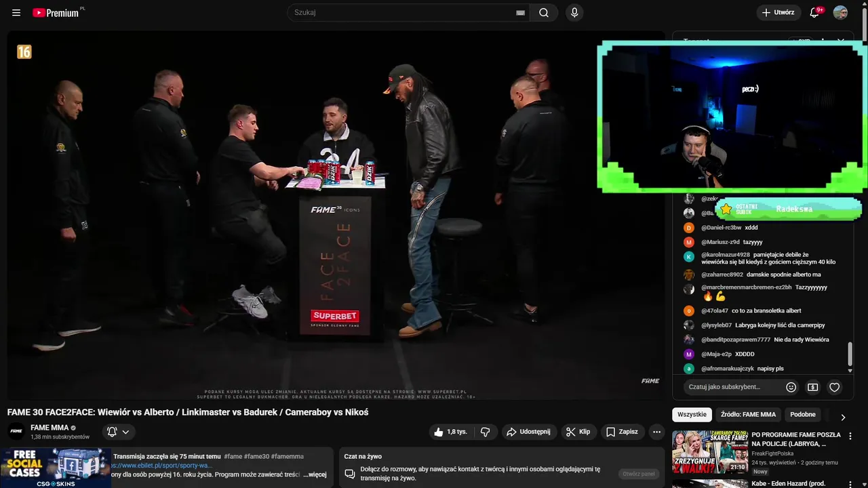The width and height of the screenshot is (868, 488).
Task: Select the Wszystkie filter chip
Action: pos(692,415)
